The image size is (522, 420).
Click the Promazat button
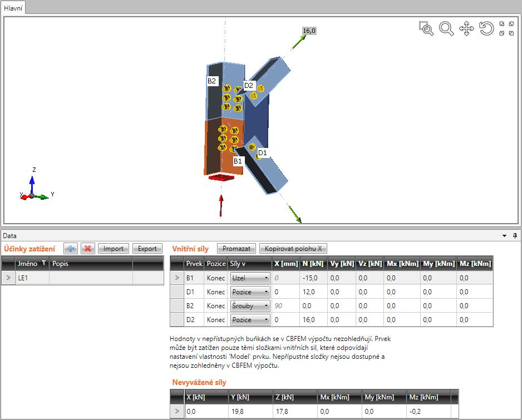(x=237, y=249)
